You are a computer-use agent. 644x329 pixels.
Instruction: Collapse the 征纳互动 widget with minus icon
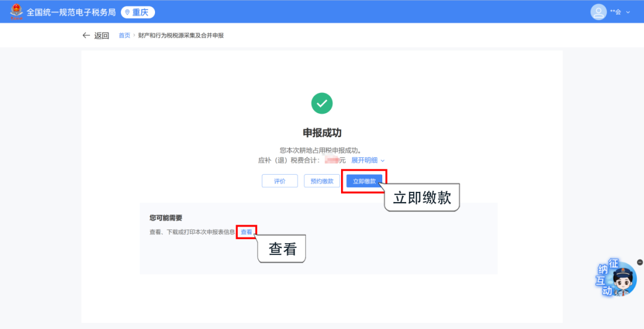[x=639, y=262]
